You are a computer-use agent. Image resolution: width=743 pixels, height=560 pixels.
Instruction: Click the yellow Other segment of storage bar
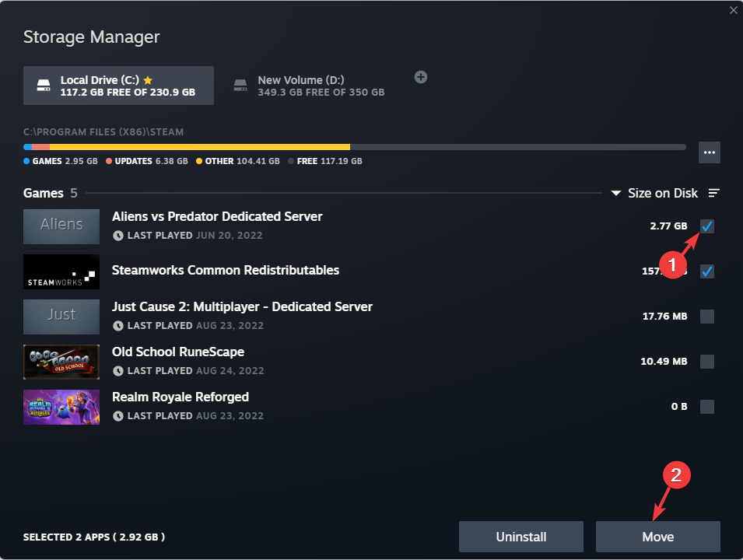point(199,147)
